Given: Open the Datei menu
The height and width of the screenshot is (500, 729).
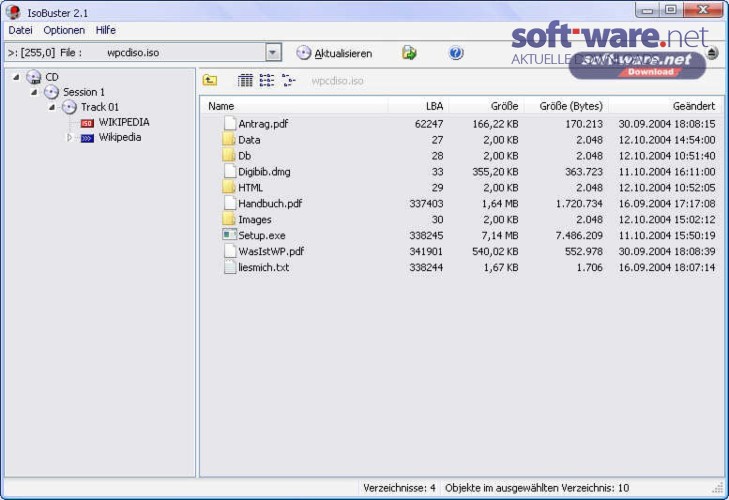Looking at the screenshot, I should tap(20, 30).
